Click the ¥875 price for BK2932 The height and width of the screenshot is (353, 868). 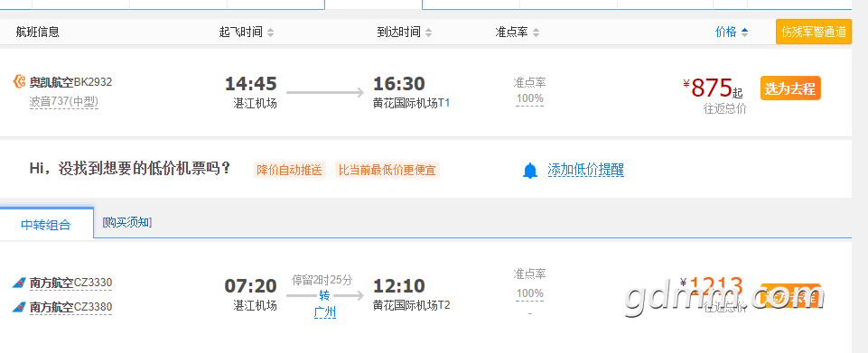pyautogui.click(x=712, y=88)
